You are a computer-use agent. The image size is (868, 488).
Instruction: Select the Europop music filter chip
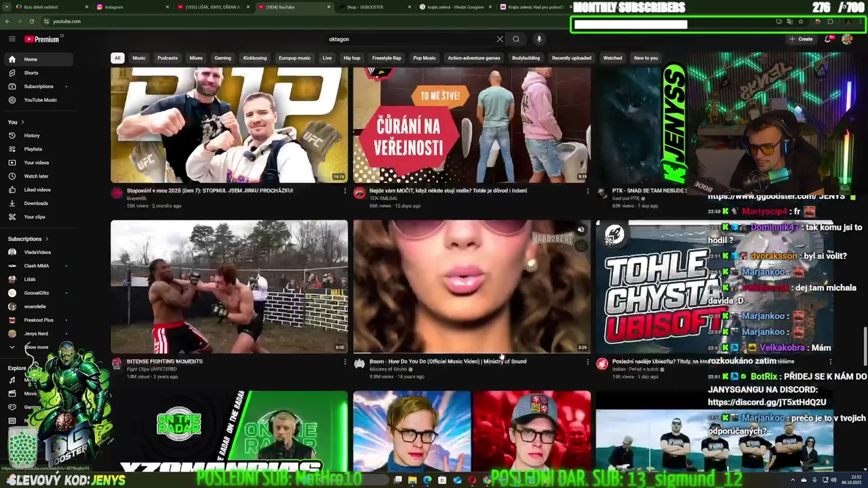[x=294, y=58]
